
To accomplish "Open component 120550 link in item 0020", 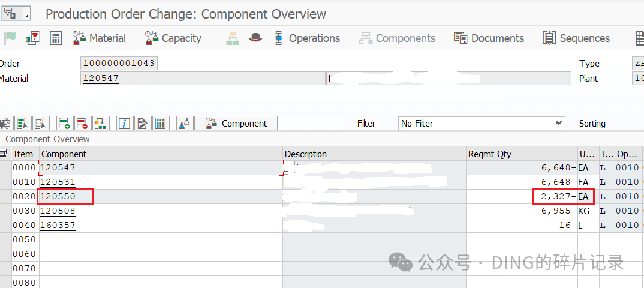I will click(58, 196).
